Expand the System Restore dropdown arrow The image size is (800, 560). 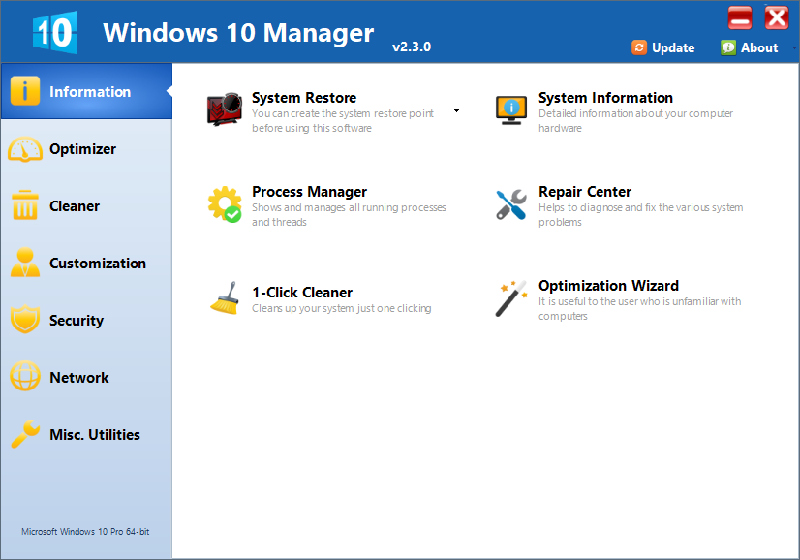(456, 110)
